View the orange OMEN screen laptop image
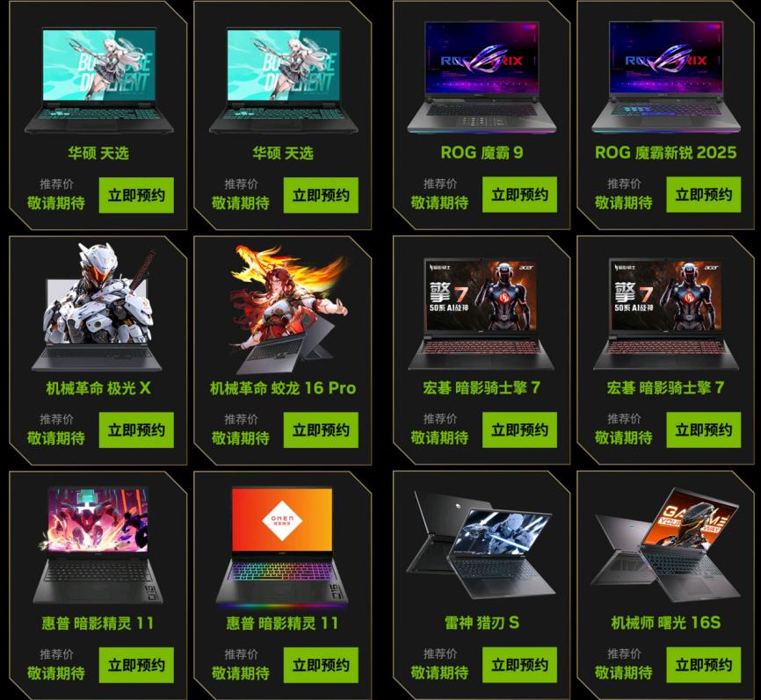Screen dimensions: 761x700 click(x=283, y=547)
